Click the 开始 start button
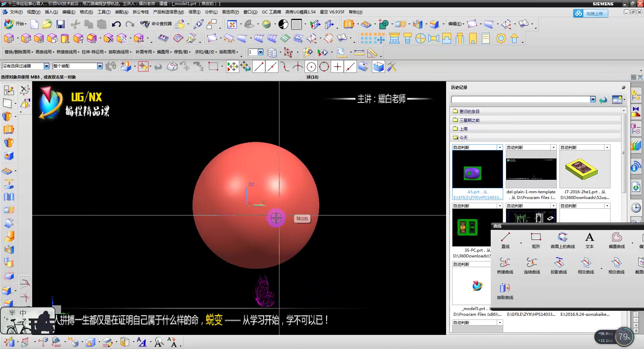This screenshot has height=349, width=644. click(15, 24)
